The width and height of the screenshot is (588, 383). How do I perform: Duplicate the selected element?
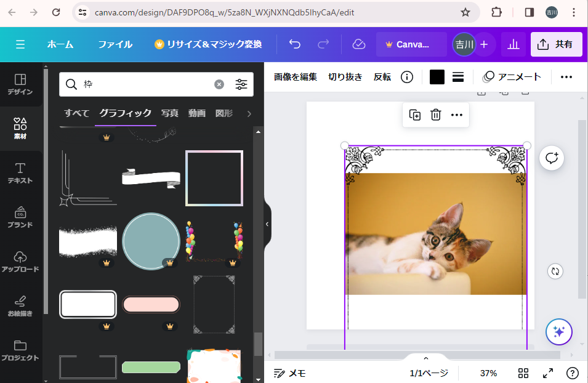[415, 115]
